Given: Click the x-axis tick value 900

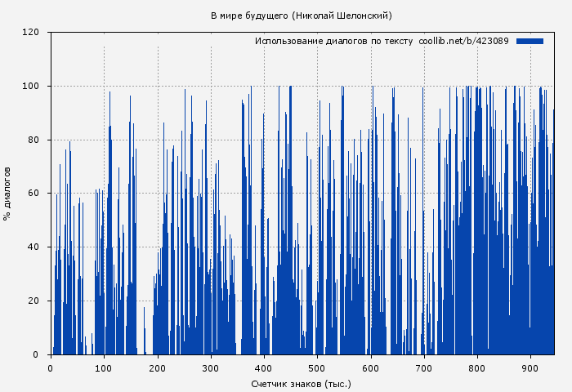Looking at the screenshot, I should click(x=531, y=367).
